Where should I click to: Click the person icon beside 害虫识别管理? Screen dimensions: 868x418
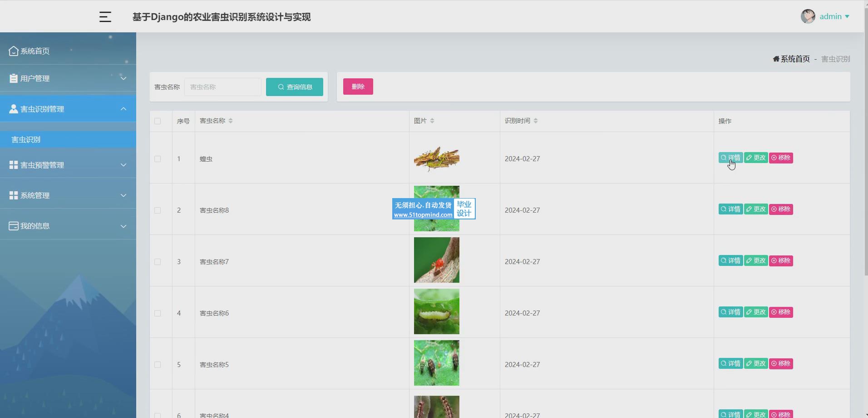pyautogui.click(x=14, y=109)
